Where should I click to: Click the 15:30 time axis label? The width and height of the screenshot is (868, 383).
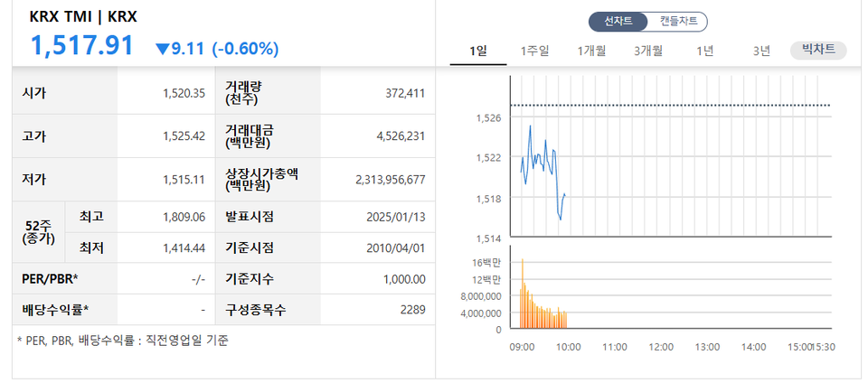823,347
